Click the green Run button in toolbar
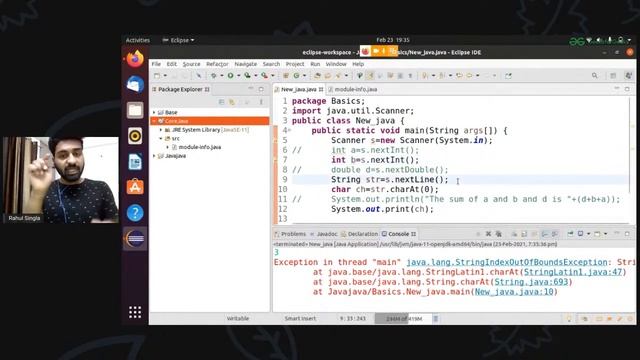The width and height of the screenshot is (640, 360). [231, 76]
